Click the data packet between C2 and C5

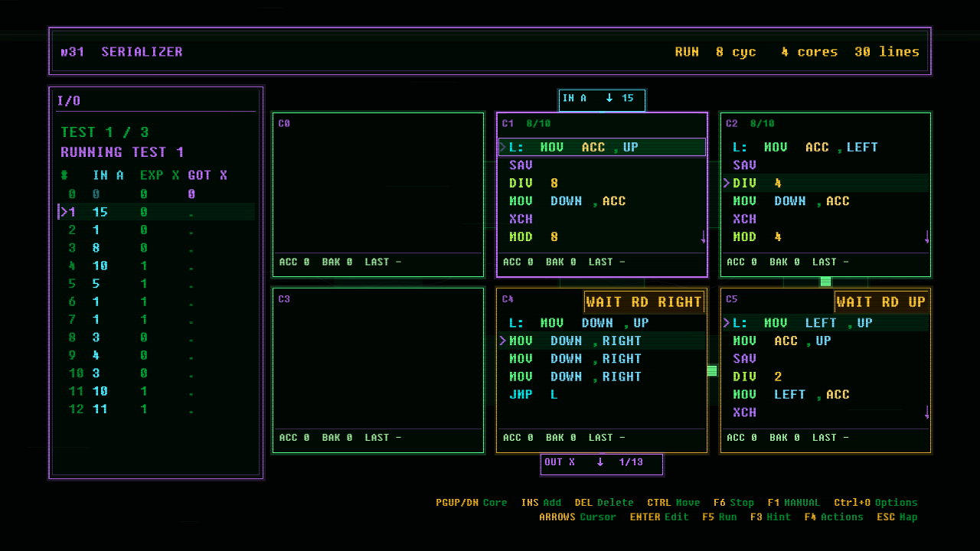pos(825,282)
